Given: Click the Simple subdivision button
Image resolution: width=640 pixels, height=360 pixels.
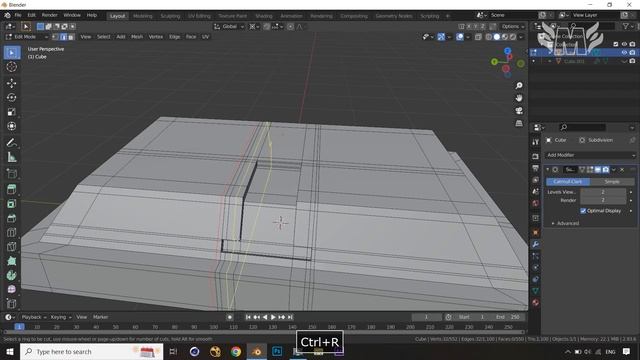Looking at the screenshot, I should tap(612, 181).
